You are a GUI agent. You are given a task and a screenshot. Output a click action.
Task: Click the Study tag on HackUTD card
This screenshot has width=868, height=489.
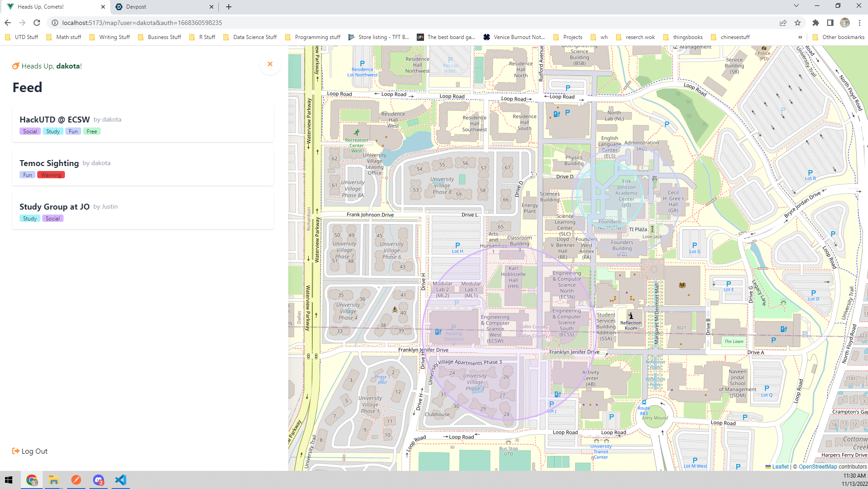53,132
